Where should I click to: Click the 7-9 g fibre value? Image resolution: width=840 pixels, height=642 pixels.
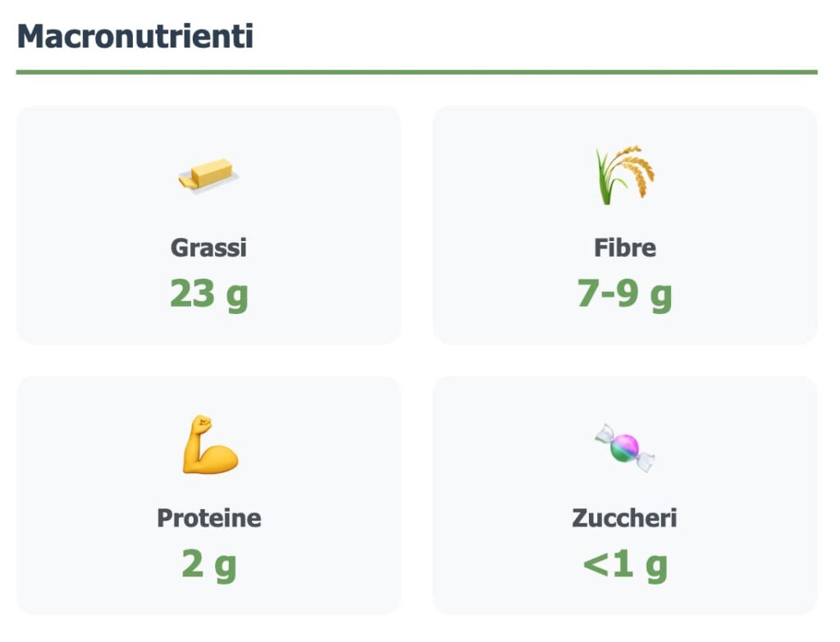tap(625, 294)
